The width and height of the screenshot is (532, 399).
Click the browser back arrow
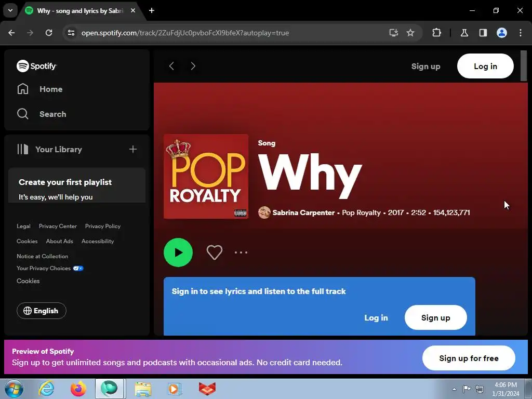pos(11,33)
